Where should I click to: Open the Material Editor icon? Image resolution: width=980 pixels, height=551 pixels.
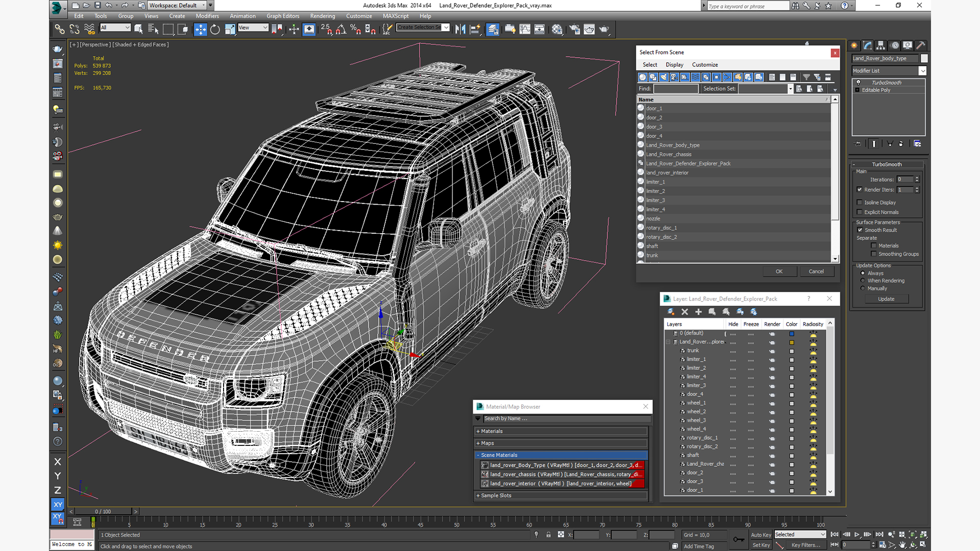(x=557, y=30)
